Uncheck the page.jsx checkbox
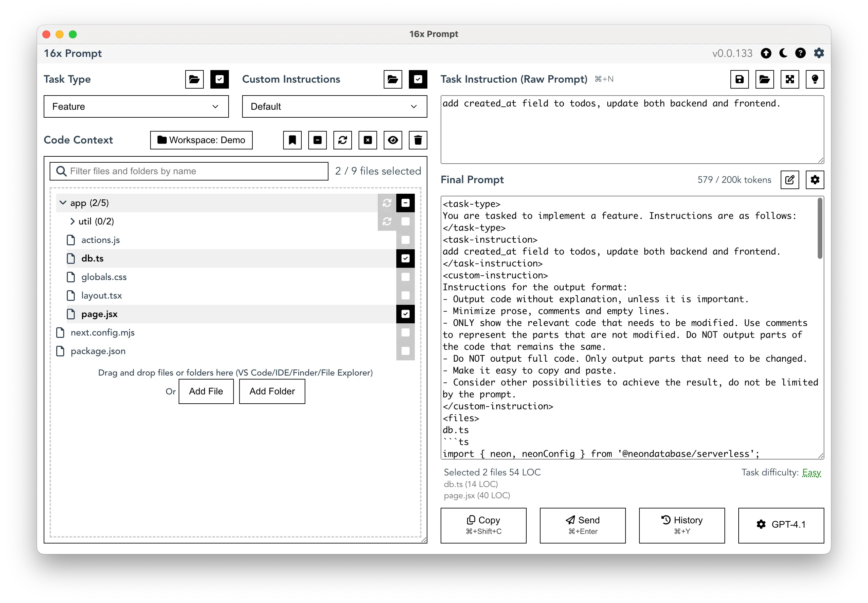The height and width of the screenshot is (603, 868). click(x=405, y=314)
